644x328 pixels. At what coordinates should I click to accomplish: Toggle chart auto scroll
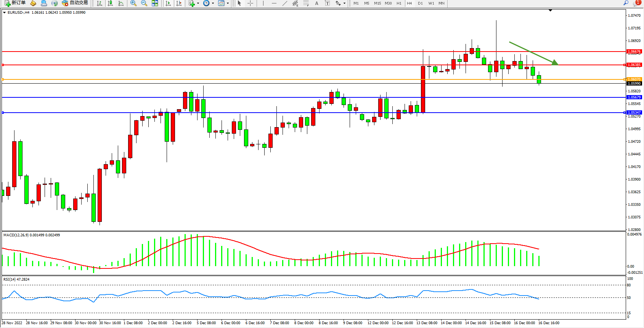168,3
